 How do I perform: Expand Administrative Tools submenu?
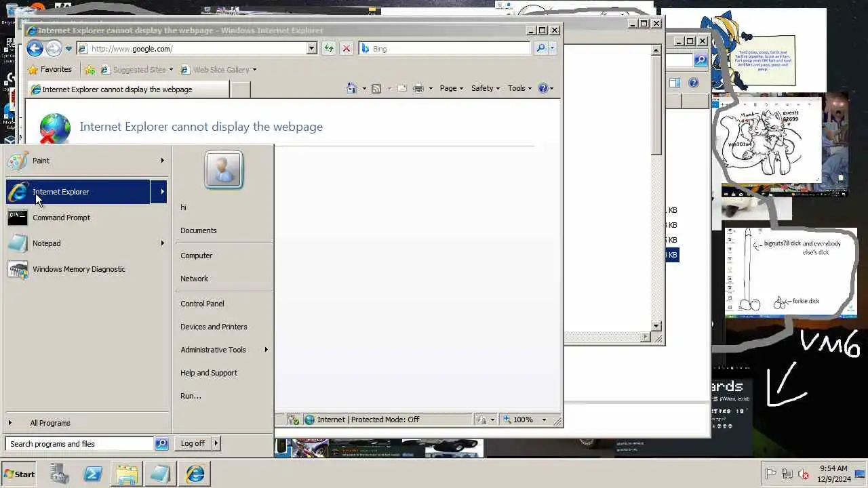pyautogui.click(x=223, y=350)
